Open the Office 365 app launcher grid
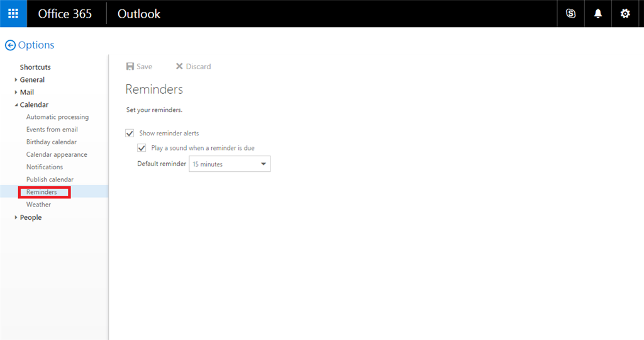 pyautogui.click(x=13, y=14)
